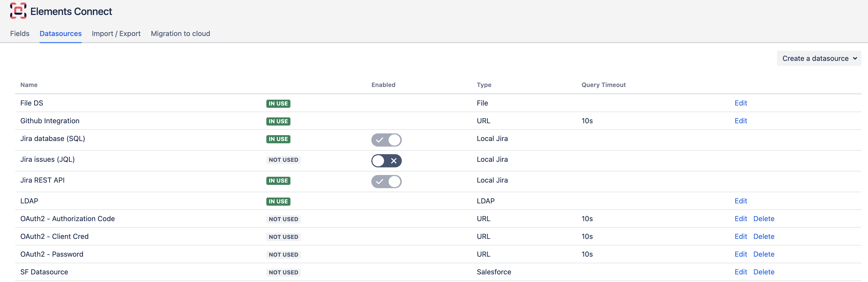Click NOT USED badge for OAuth2 - Authorization Code
Screen dimensions: 868x282
point(283,219)
